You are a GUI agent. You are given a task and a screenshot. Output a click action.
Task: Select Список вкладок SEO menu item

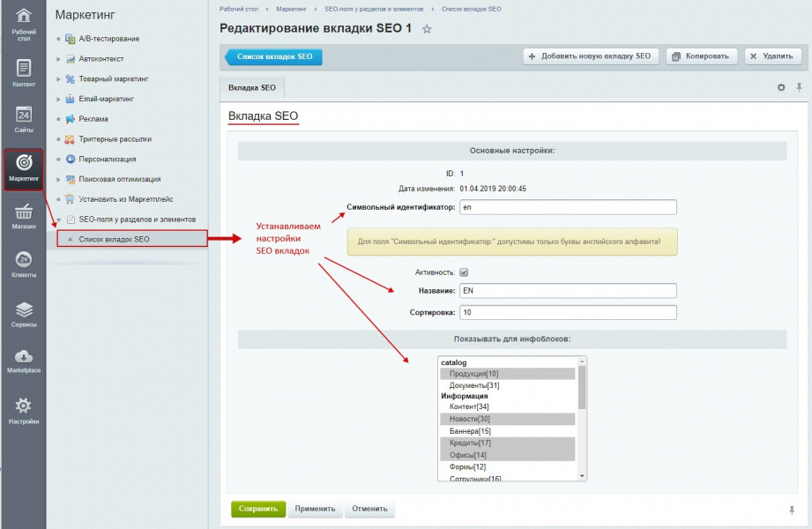point(114,239)
